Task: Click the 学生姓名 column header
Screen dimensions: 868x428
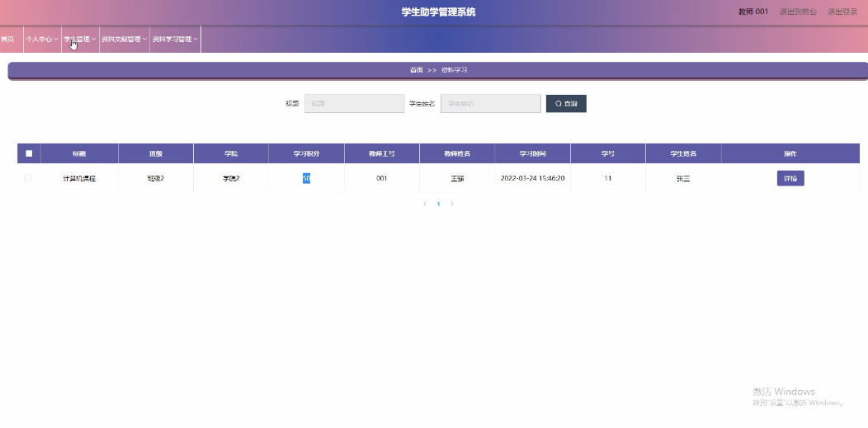Action: tap(683, 153)
